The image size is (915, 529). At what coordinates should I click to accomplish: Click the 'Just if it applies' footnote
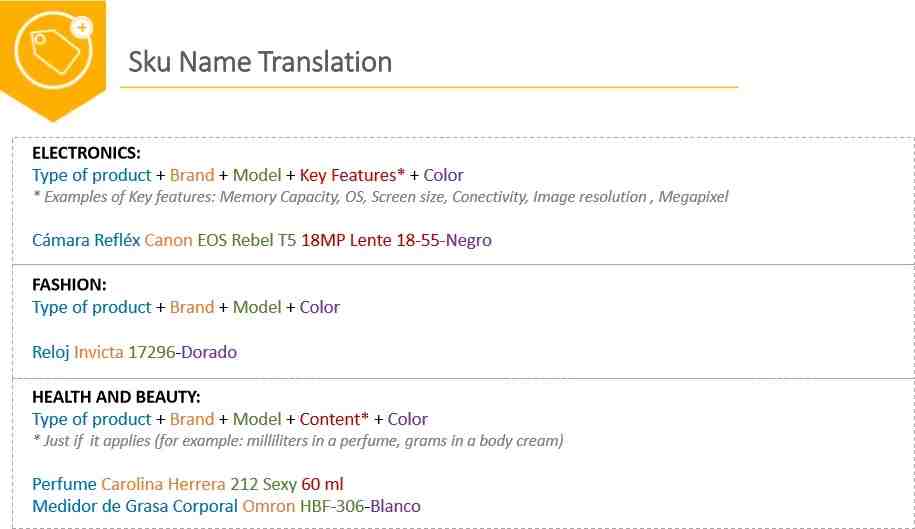point(298,441)
